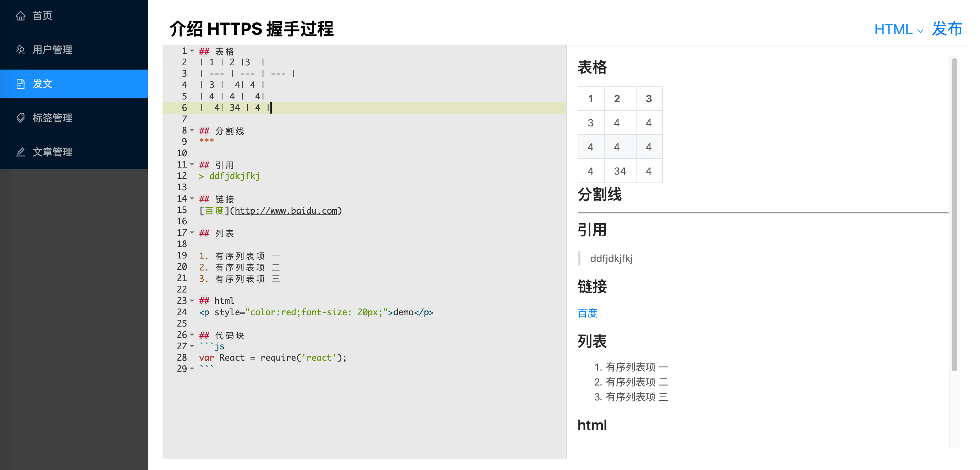Click the 百度 link in preview

pos(587,313)
